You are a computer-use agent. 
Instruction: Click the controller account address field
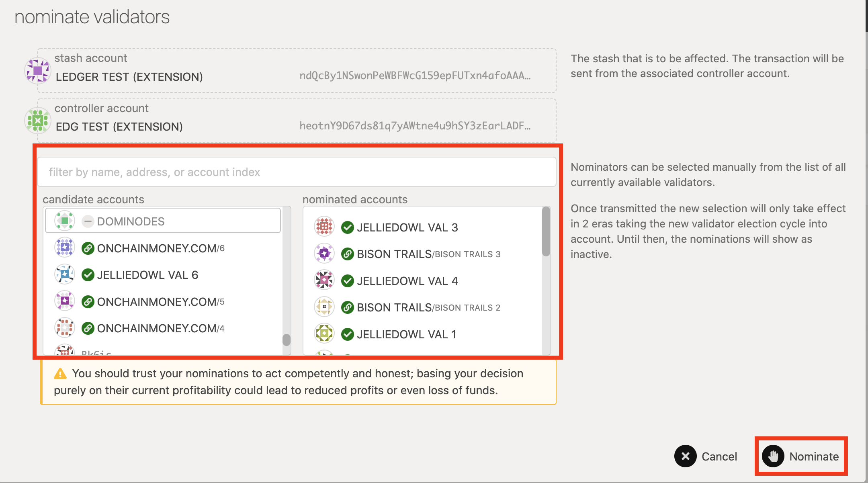[x=415, y=126]
